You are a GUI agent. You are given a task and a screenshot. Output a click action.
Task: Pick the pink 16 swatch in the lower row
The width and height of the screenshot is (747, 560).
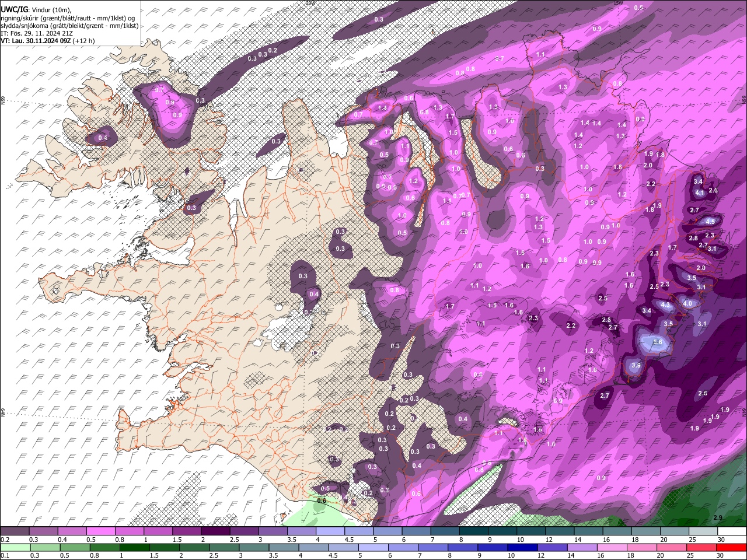(x=612, y=547)
